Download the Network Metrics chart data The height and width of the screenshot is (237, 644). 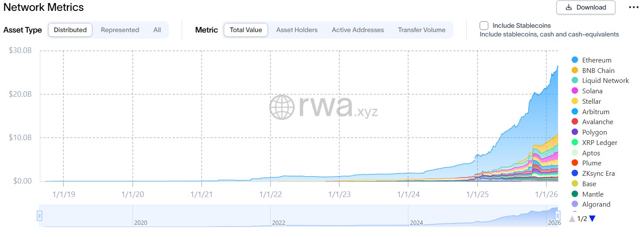[x=586, y=7]
